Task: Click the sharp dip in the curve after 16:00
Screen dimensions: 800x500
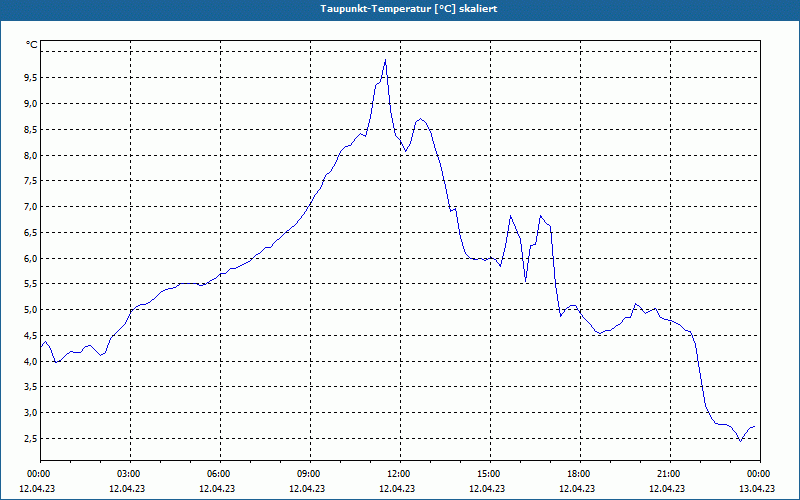Action: 526,281
